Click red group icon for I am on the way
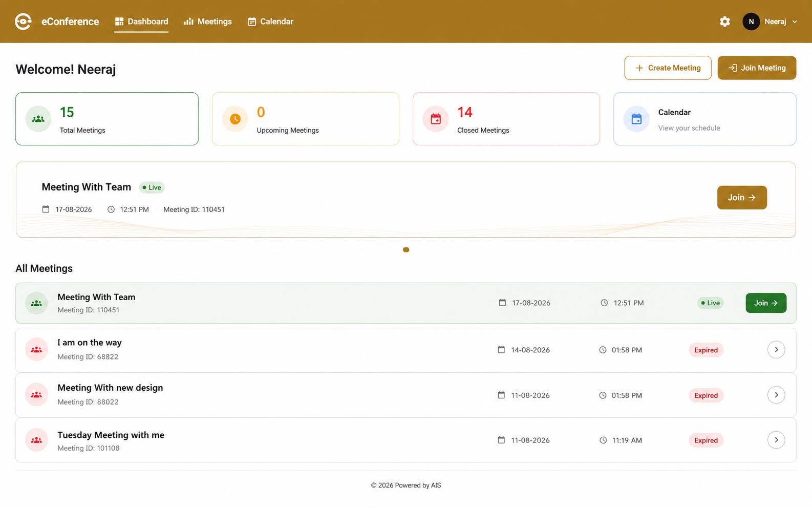The height and width of the screenshot is (508, 812). pos(36,350)
